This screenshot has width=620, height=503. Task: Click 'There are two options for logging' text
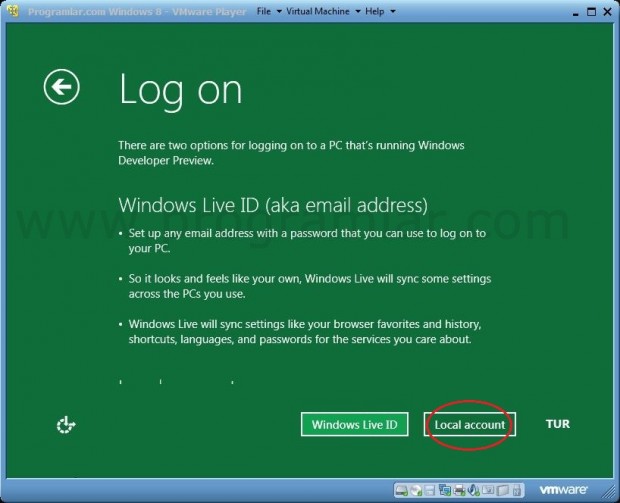291,153
